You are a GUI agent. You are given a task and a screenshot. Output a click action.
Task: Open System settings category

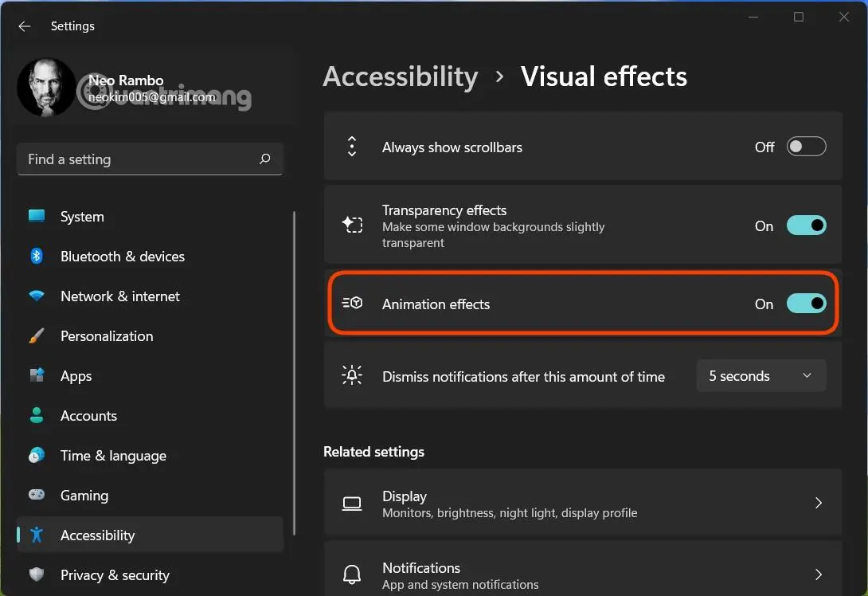[150, 217]
